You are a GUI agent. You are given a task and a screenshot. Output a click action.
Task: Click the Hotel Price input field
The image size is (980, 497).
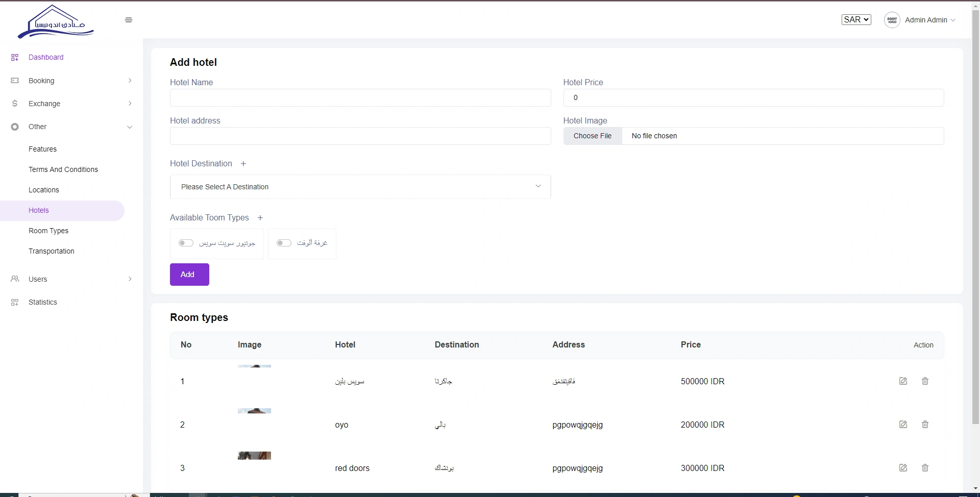(753, 97)
